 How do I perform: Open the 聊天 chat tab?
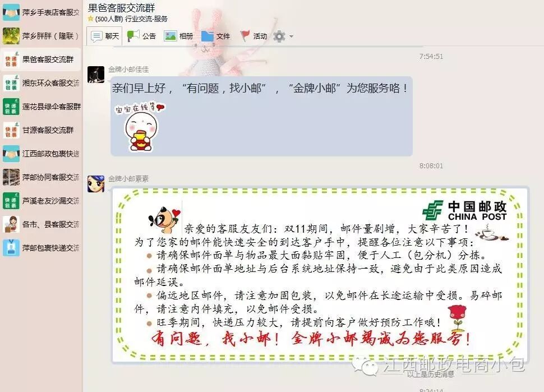pos(104,36)
